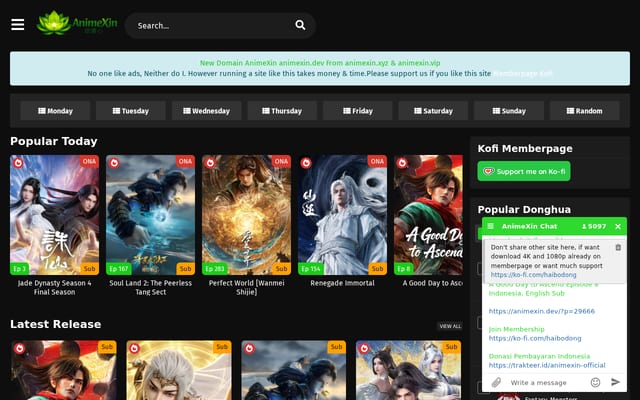Click Ep 167 badge on Soul Land 2
The image size is (640, 400).
click(x=119, y=269)
